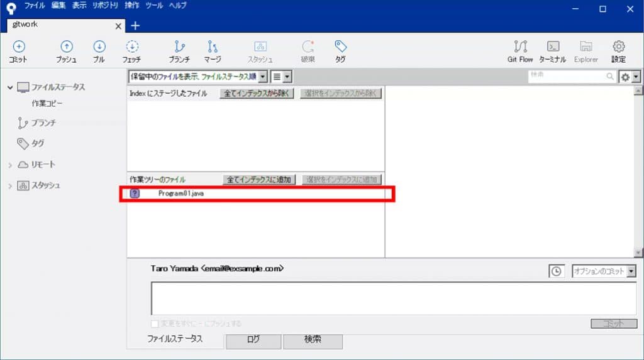
Task: Click the スタッシュ toolbar icon
Action: tap(260, 46)
